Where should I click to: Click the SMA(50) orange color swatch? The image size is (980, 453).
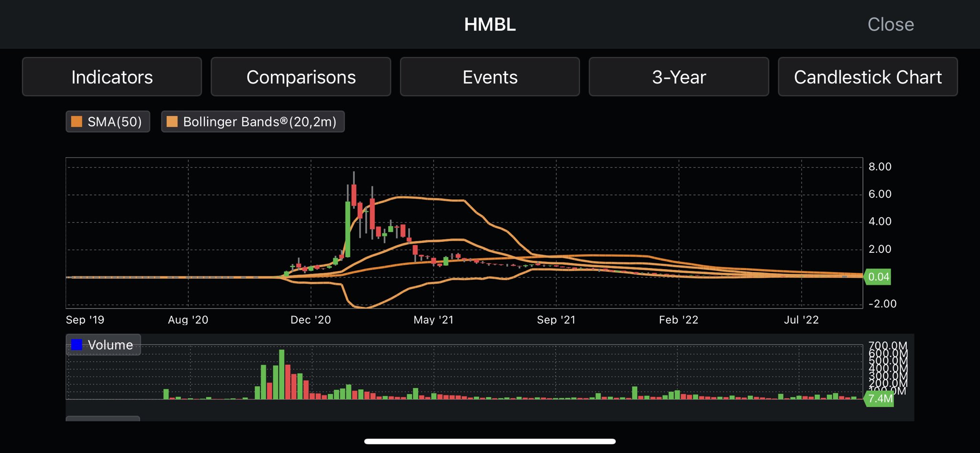[x=77, y=122]
